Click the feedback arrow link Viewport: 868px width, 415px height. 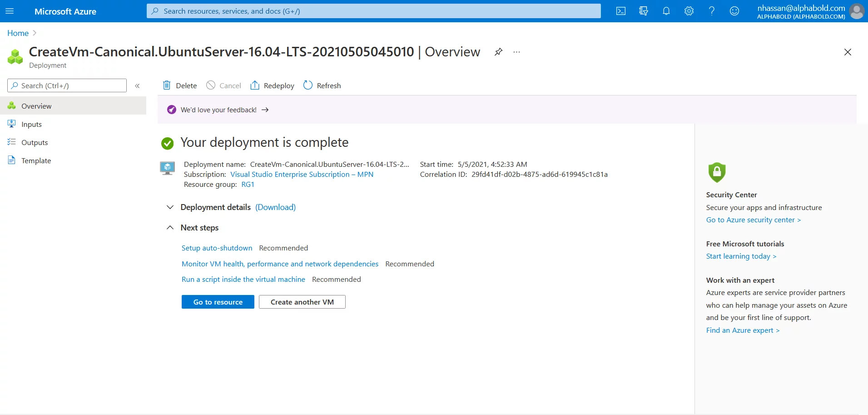[x=265, y=110]
